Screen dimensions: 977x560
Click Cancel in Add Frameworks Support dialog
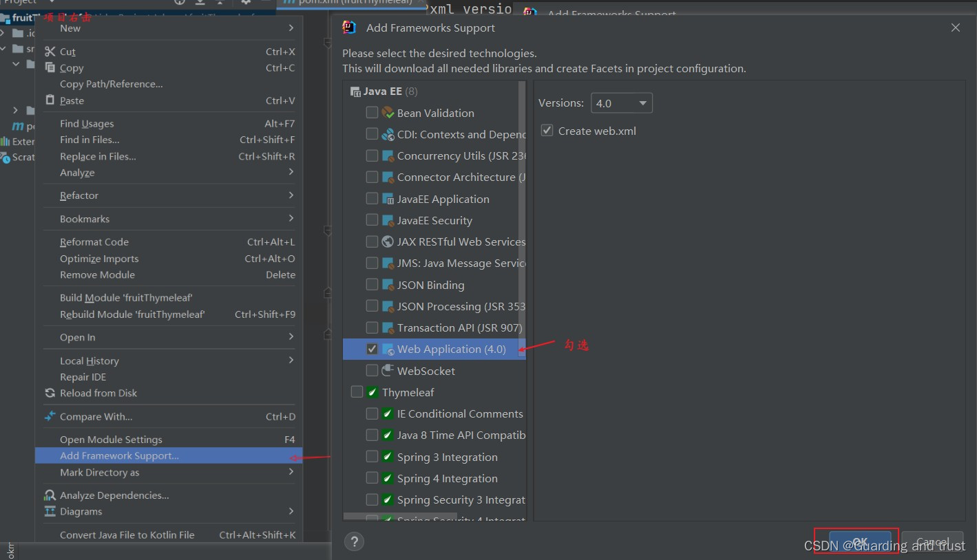click(932, 542)
